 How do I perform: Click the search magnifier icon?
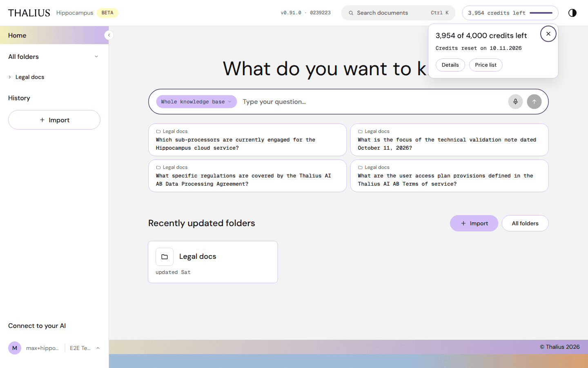coord(351,13)
